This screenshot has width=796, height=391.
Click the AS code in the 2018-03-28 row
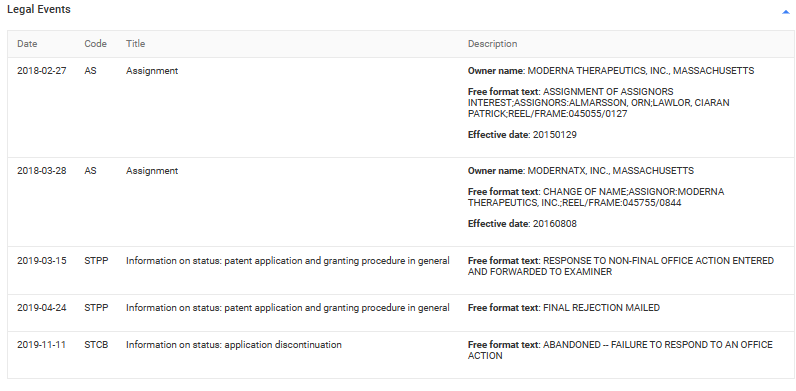tap(90, 171)
